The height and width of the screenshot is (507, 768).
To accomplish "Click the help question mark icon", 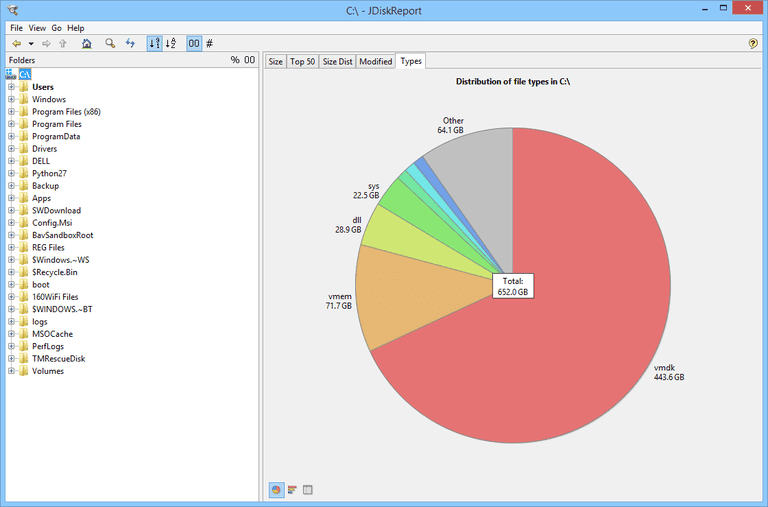I will pyautogui.click(x=753, y=44).
